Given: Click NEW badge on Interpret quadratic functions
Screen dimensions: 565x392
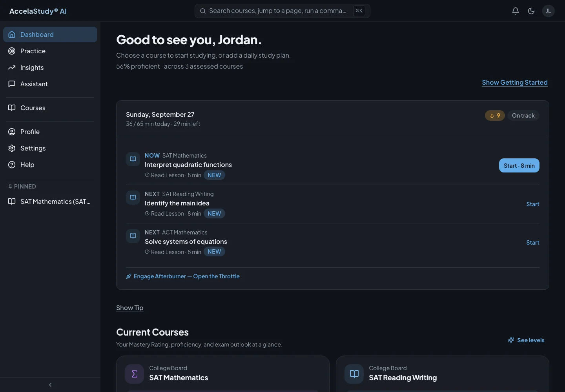Looking at the screenshot, I should pos(214,175).
